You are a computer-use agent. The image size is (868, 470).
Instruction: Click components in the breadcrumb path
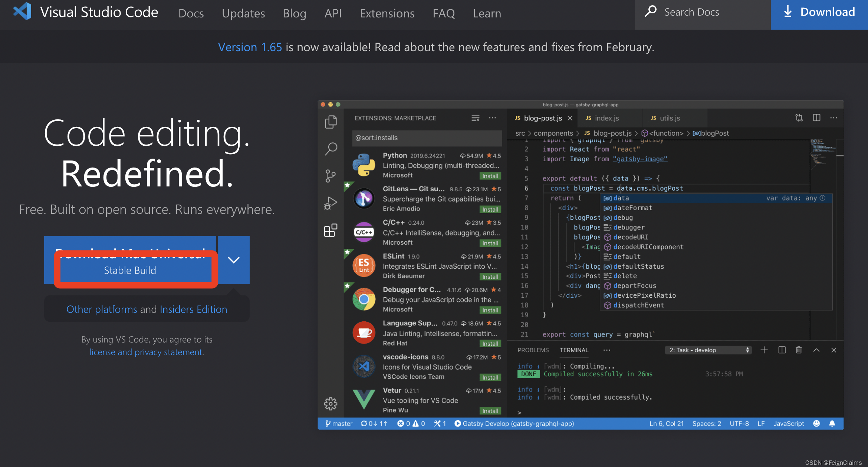[x=553, y=133]
